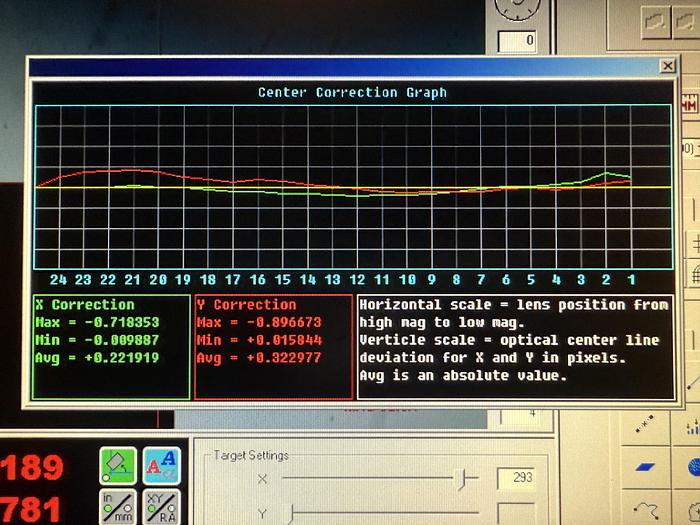Click lens position label 2 on the axis

606,280
